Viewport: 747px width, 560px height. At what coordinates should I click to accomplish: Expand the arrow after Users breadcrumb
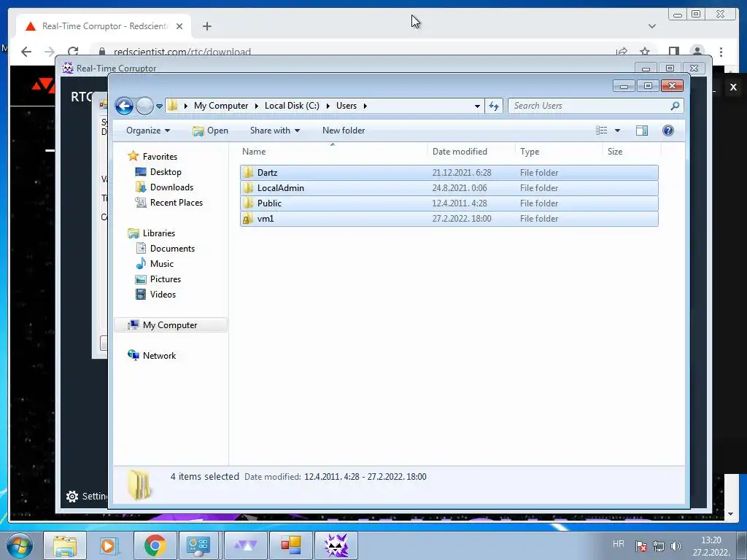pos(365,106)
